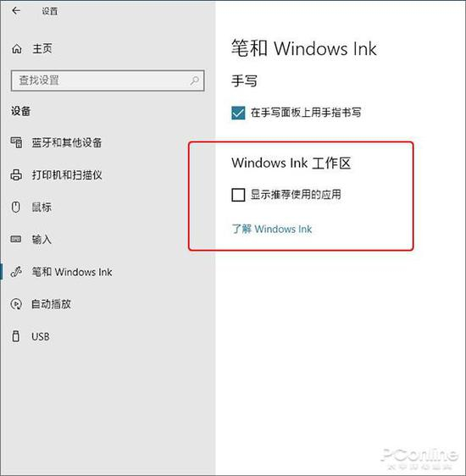
Task: Click the pen icon for Windows Ink
Action: pyautogui.click(x=16, y=272)
